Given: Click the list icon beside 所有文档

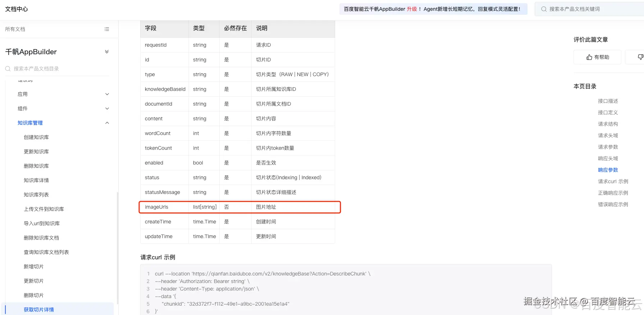Looking at the screenshot, I should pyautogui.click(x=107, y=29).
